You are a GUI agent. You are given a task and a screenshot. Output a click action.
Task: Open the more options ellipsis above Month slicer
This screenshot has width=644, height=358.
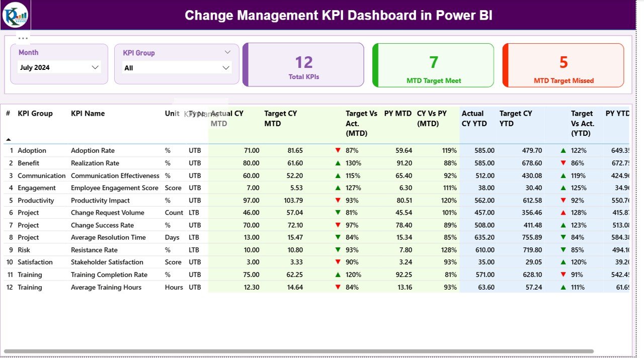(x=23, y=38)
